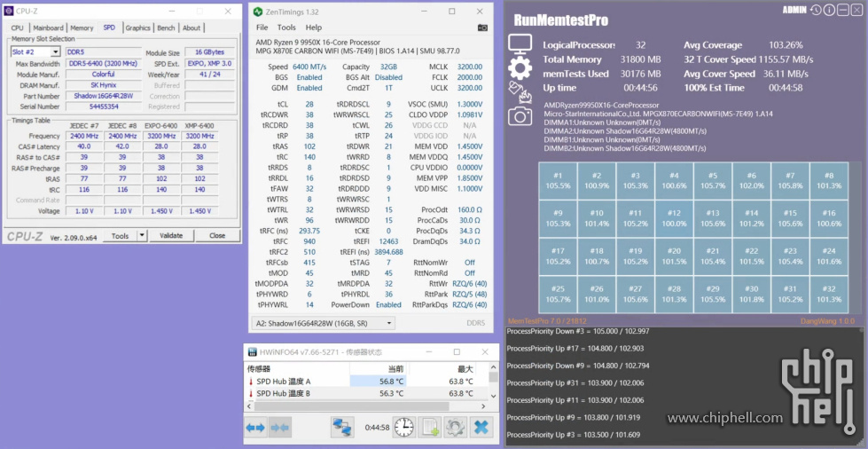Viewport: 868px width, 449px height.
Task: Switch to CPU-Z Memory tab
Action: (82, 28)
